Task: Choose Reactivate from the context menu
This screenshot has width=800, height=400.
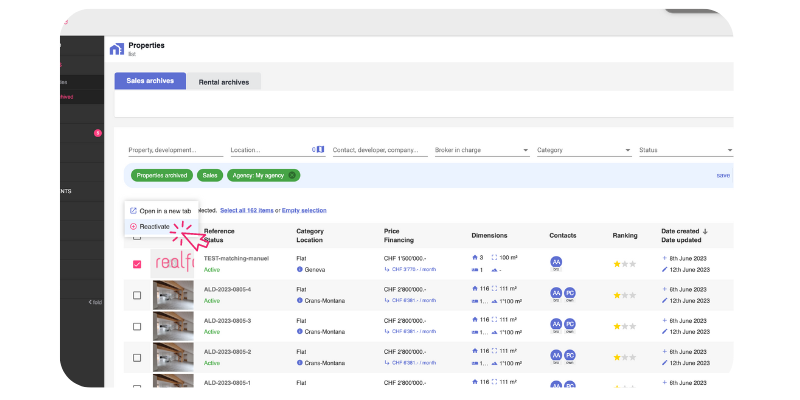Action: 161,227
